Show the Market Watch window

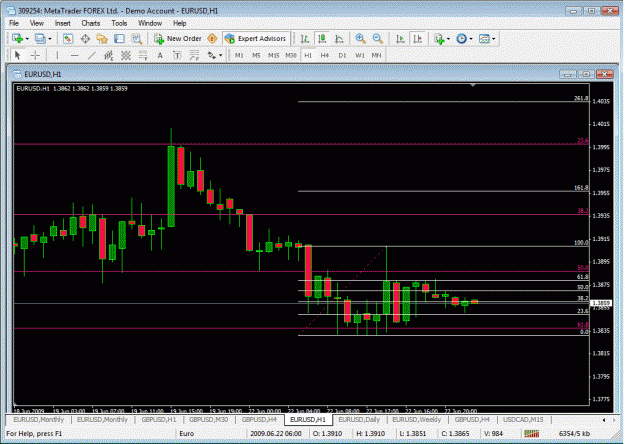tap(68, 39)
